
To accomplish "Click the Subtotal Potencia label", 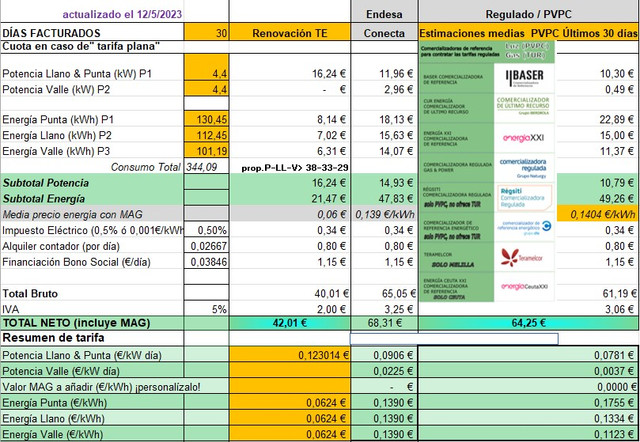I will (46, 183).
